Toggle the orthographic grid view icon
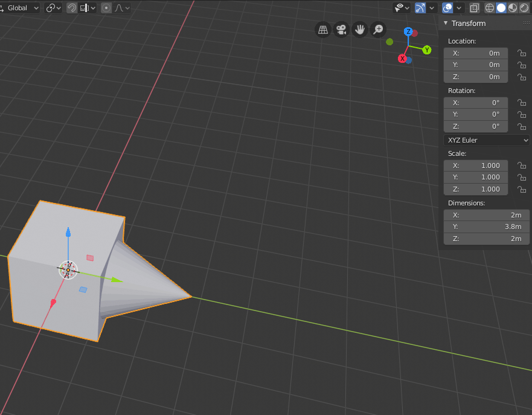532x415 pixels. tap(323, 29)
